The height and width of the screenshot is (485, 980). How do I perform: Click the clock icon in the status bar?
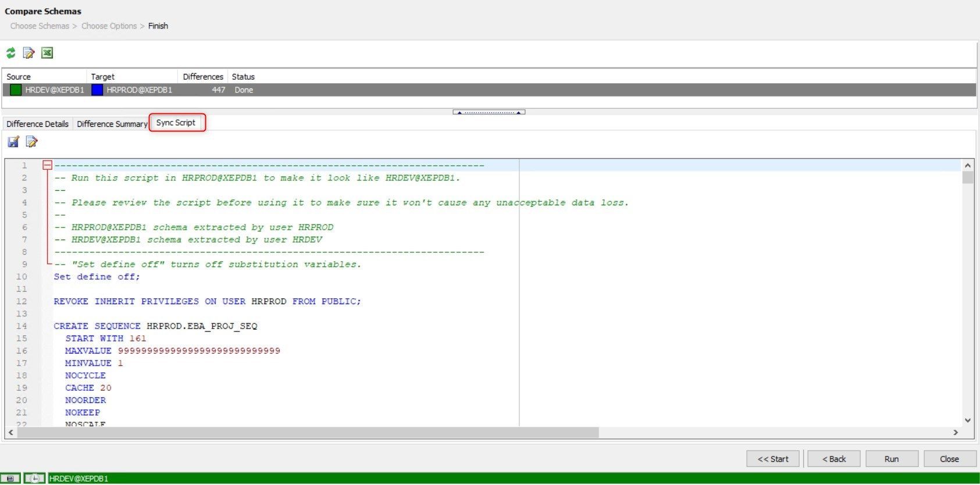(x=34, y=479)
